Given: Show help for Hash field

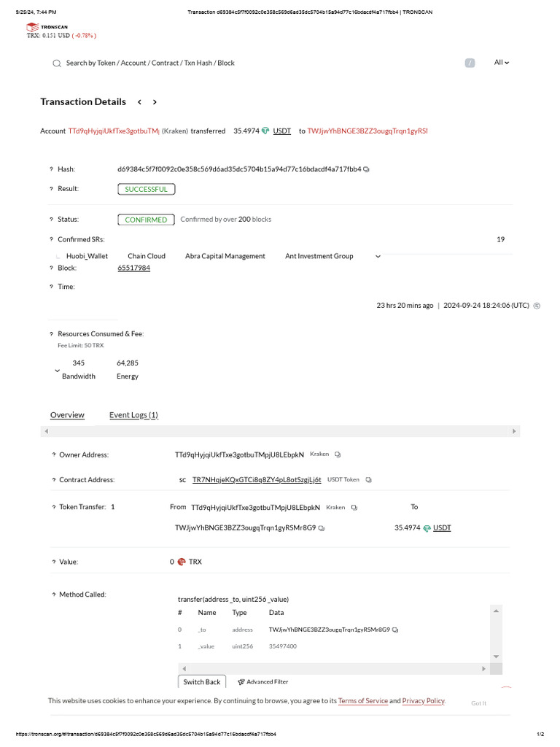Looking at the screenshot, I should point(52,169).
